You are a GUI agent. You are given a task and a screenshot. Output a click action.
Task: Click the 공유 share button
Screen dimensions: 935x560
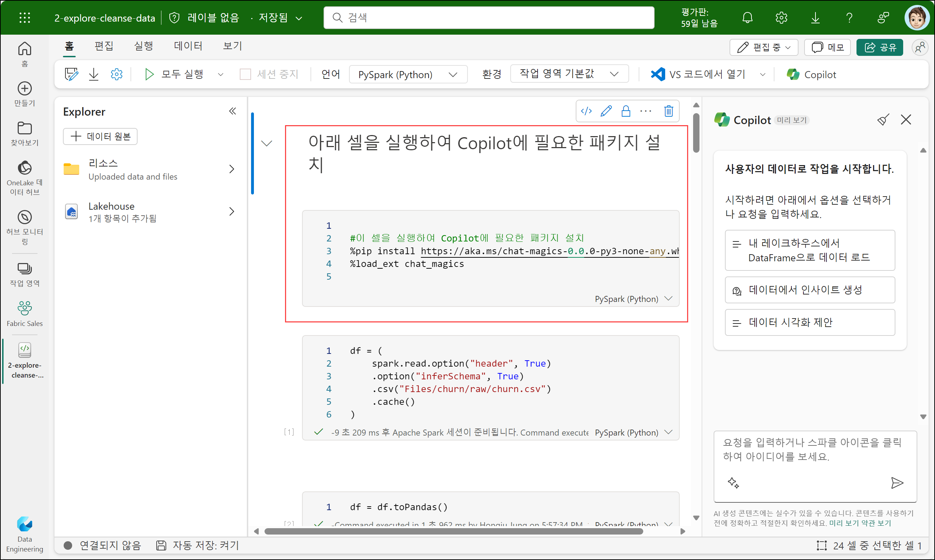[879, 47]
